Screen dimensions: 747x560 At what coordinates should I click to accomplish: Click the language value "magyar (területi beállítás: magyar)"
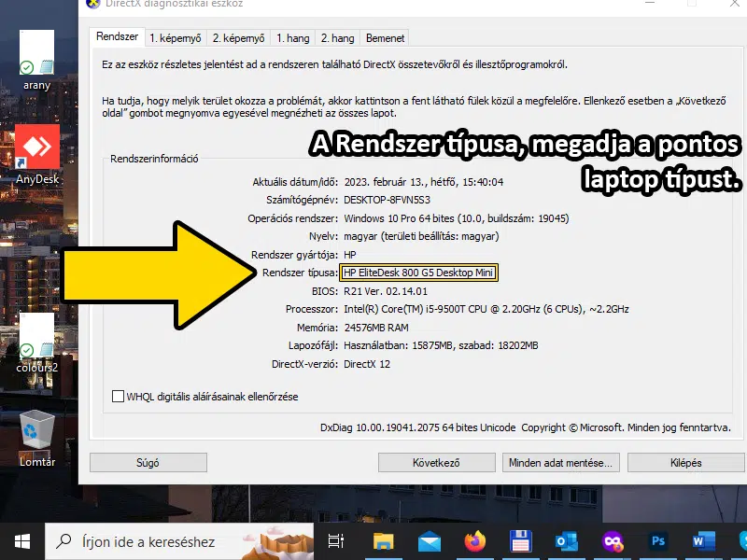(422, 236)
